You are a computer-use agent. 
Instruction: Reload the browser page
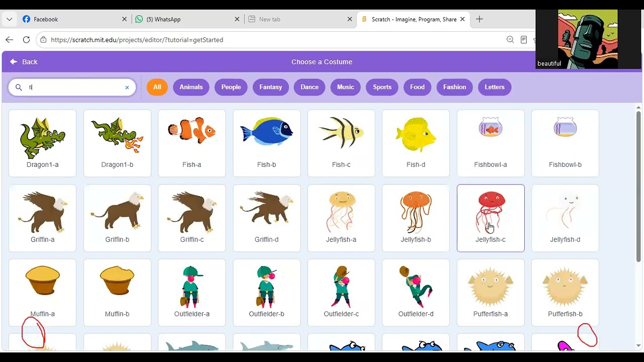[x=26, y=40]
